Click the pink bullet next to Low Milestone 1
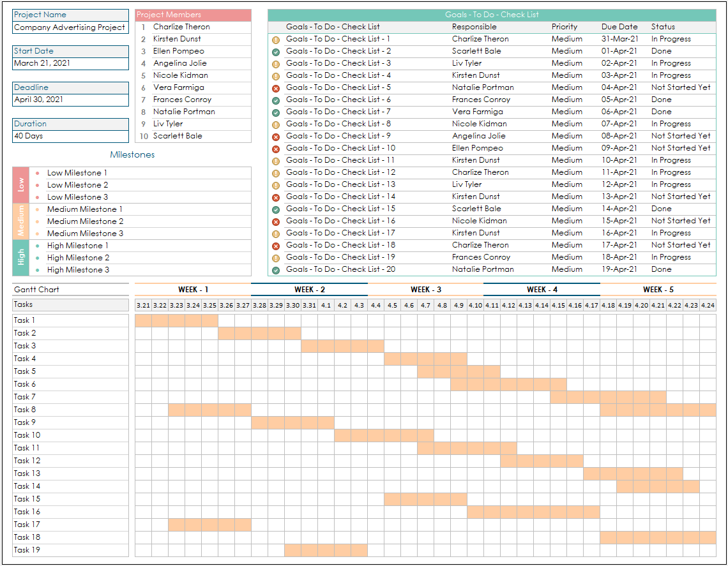728x566 pixels. (37, 172)
